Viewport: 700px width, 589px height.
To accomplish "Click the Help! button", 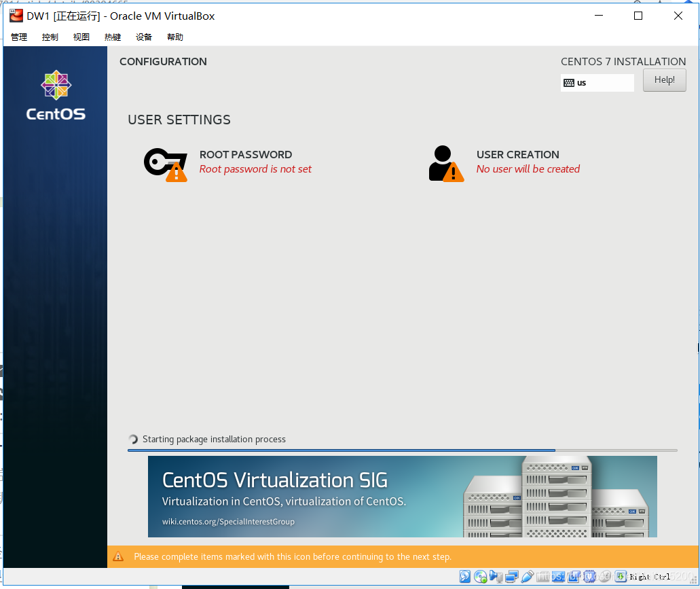I will coord(664,80).
